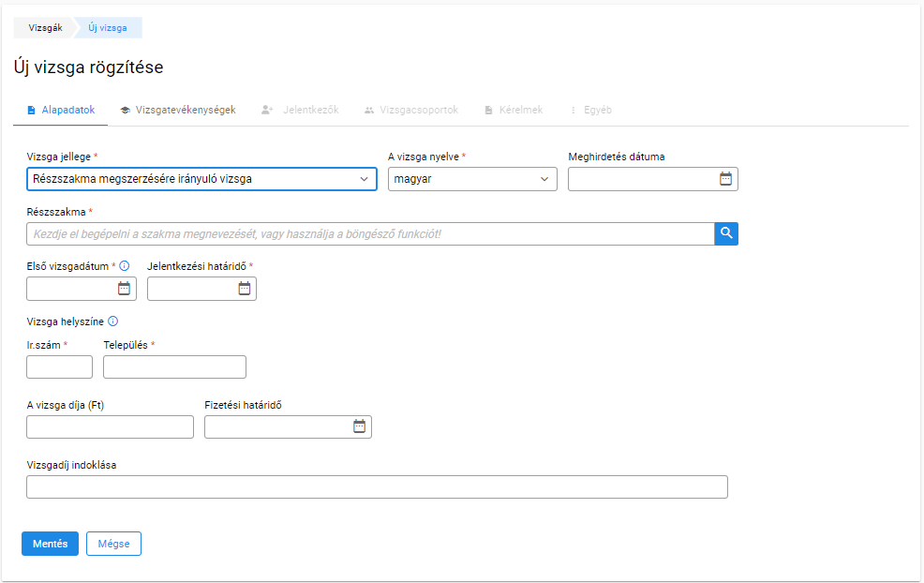Expand the Vizsga jellege dropdown
Viewport: 924px width, 583px height.
click(x=201, y=179)
